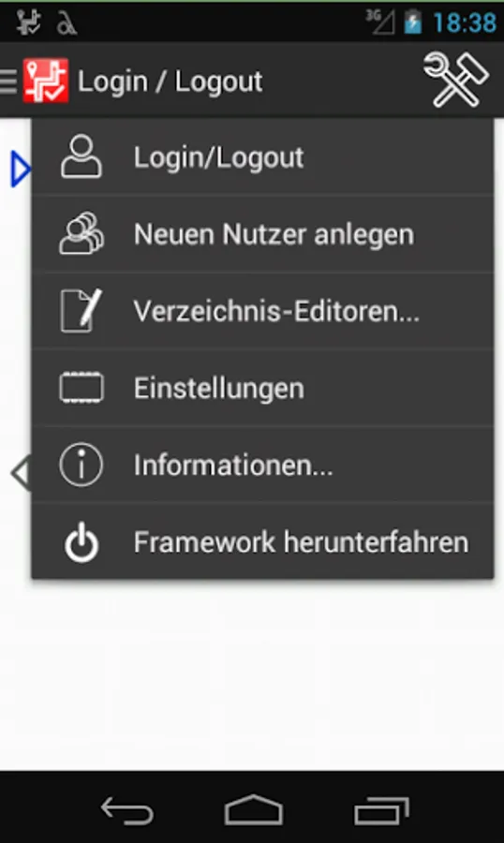
Task: Open Verzeichnis-Editoren... submenu
Action: coord(262,311)
